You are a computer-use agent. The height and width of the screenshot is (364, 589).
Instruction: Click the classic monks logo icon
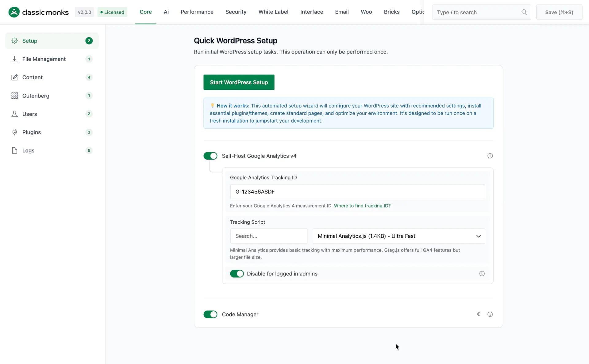tap(14, 12)
